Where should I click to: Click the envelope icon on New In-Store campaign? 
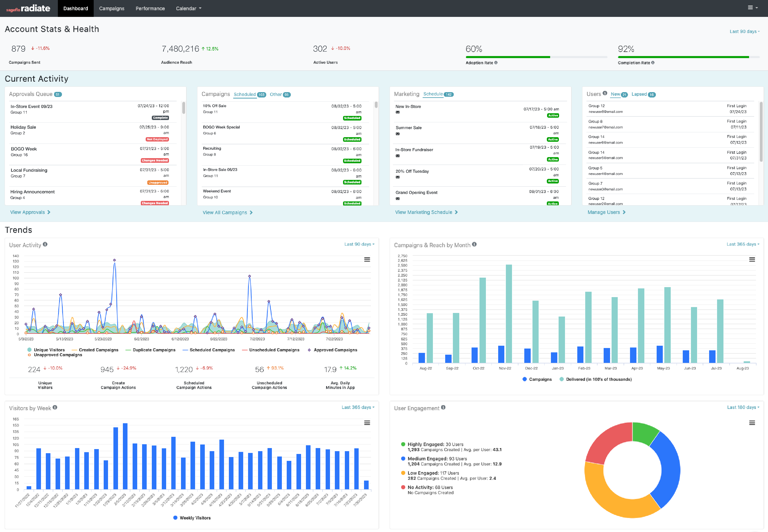pyautogui.click(x=398, y=112)
